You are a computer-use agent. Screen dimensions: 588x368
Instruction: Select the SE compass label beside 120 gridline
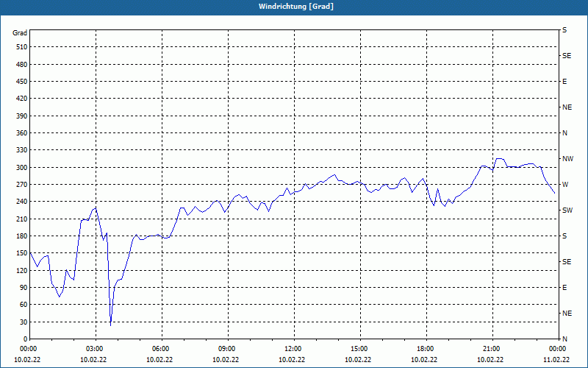567,262
